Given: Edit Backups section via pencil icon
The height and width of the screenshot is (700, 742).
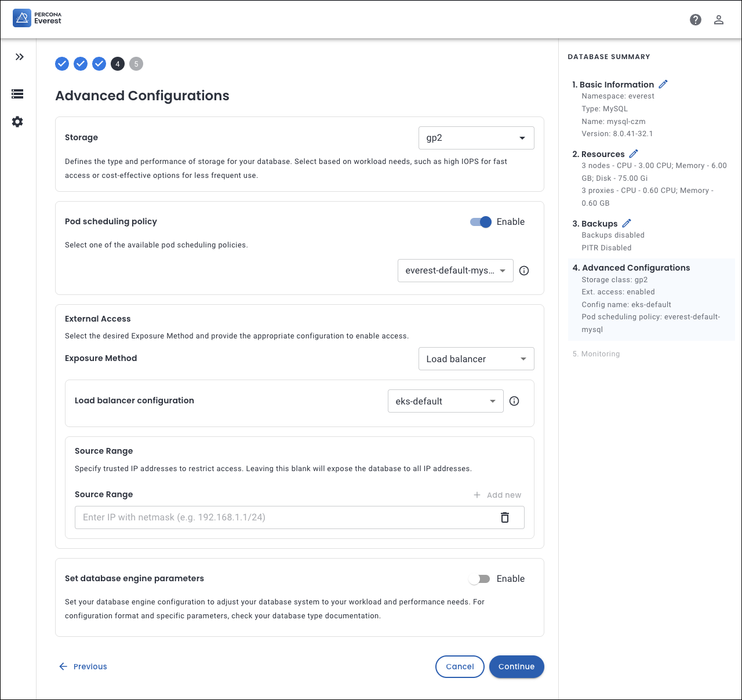Looking at the screenshot, I should (x=627, y=223).
